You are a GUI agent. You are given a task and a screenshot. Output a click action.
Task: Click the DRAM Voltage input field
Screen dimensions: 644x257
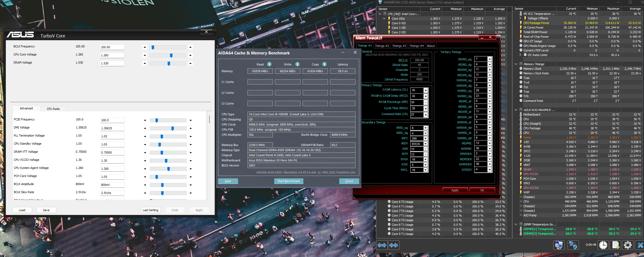(112, 63)
